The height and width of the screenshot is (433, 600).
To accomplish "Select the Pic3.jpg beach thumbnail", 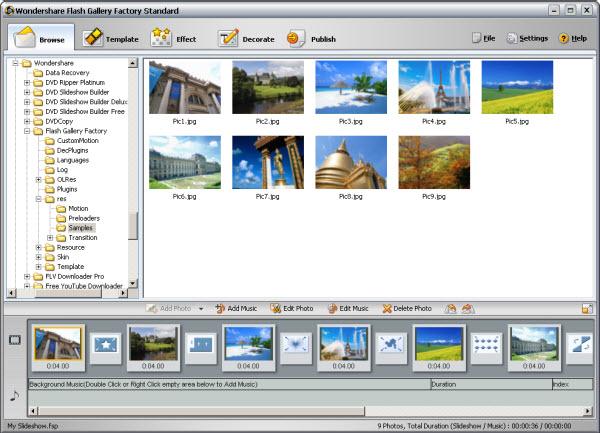I will tap(351, 87).
